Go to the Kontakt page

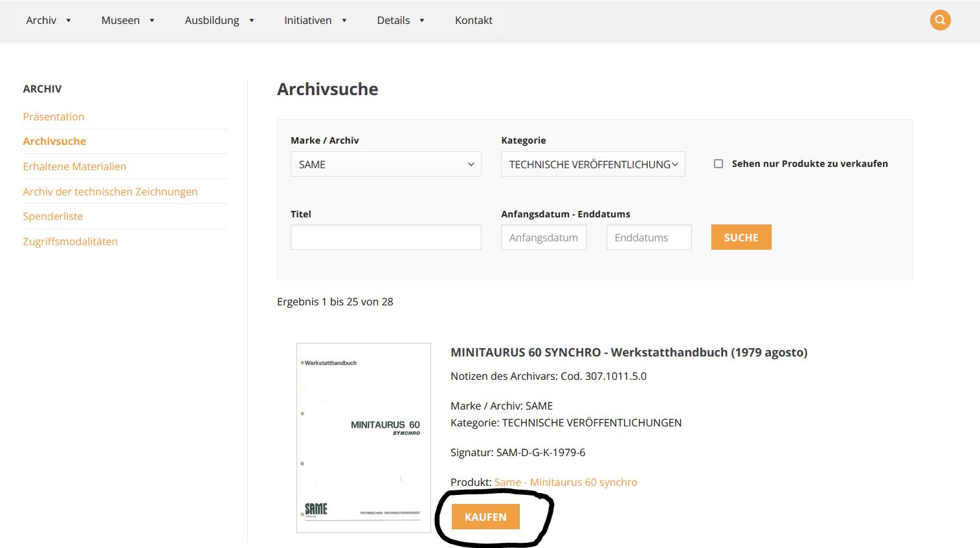point(473,20)
